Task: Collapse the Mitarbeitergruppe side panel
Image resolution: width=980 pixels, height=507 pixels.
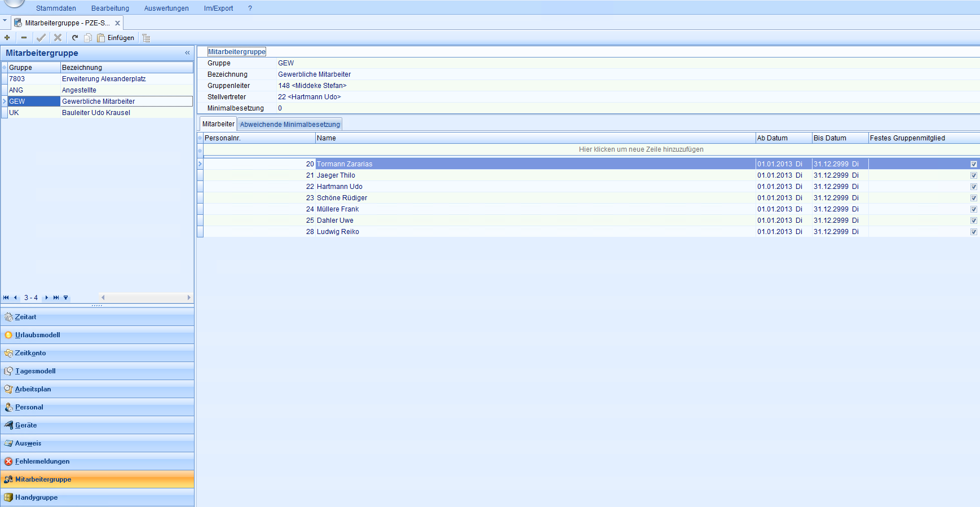Action: [x=187, y=53]
